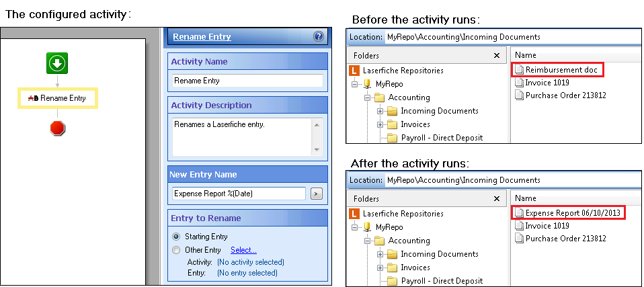Expand the Invoices folder in the after view
This screenshot has width=644, height=287.
coord(380,268)
